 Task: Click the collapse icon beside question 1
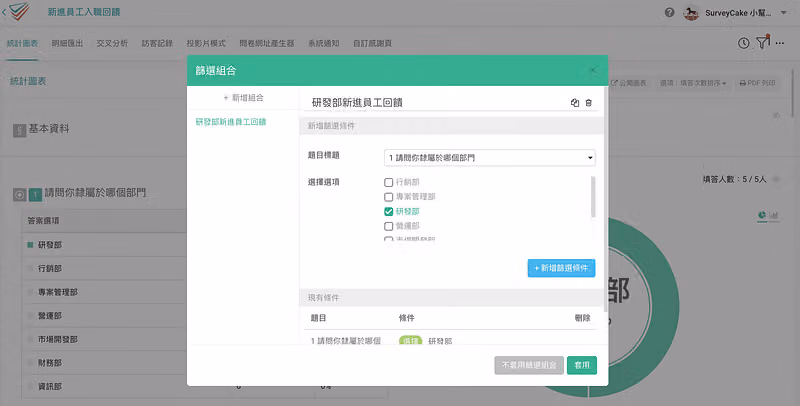(x=19, y=194)
